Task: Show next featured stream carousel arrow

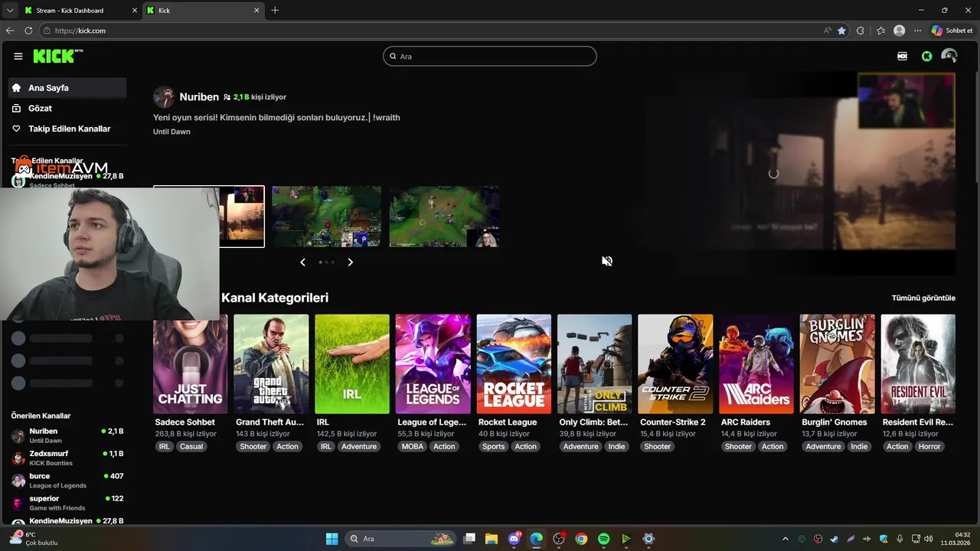Action: pyautogui.click(x=351, y=262)
